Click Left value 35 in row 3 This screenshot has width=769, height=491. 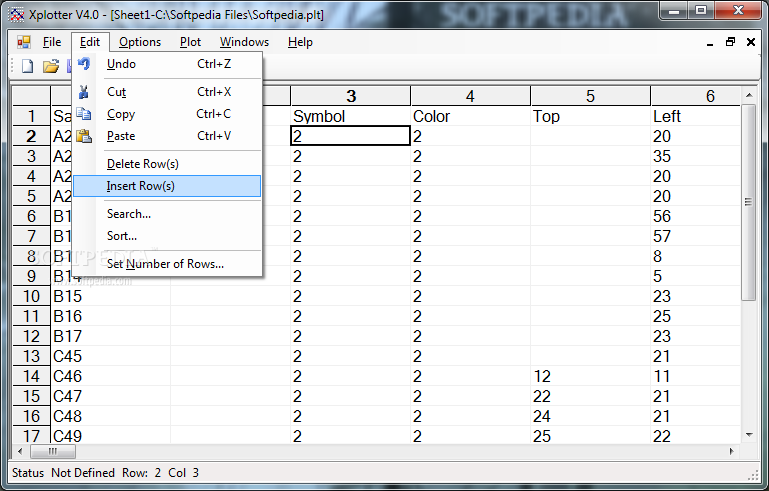695,156
